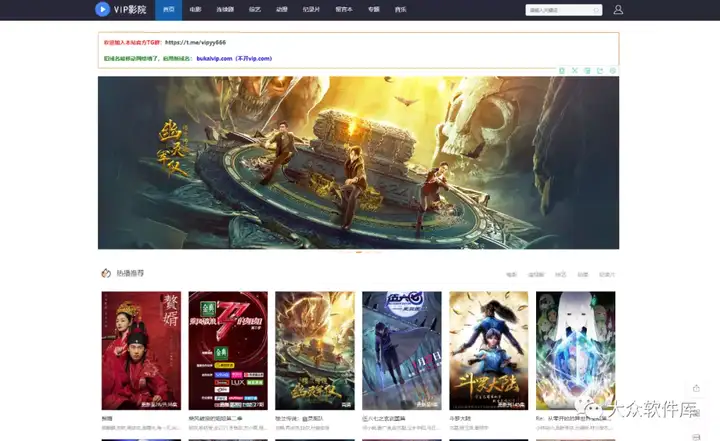Click the VIP影院 site title text
The width and height of the screenshot is (720, 441).
coord(130,9)
